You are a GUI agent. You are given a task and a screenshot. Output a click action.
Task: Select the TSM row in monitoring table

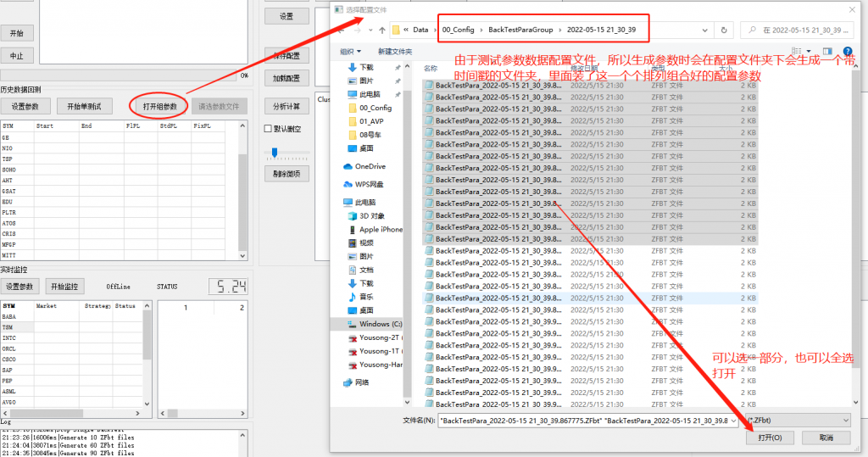[72, 327]
